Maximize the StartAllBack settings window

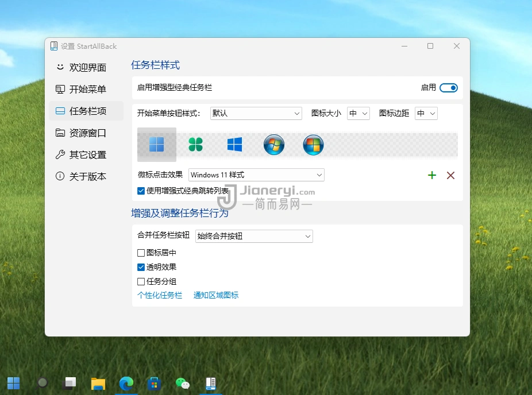click(x=430, y=46)
